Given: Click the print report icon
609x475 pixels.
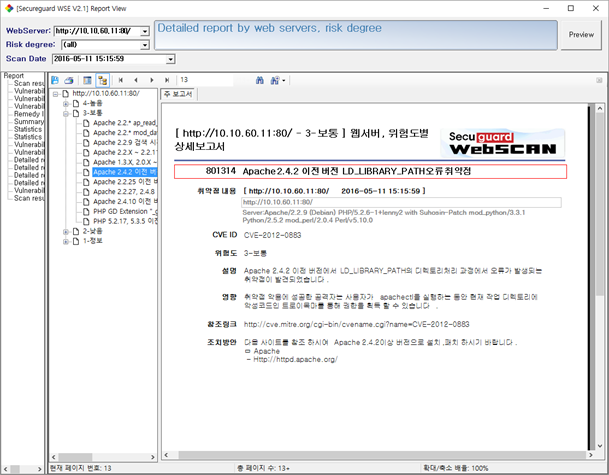Looking at the screenshot, I should coord(69,80).
